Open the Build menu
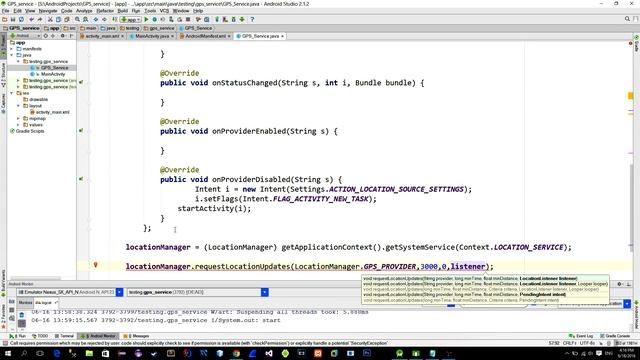This screenshot has width=640, height=360. [122, 11]
